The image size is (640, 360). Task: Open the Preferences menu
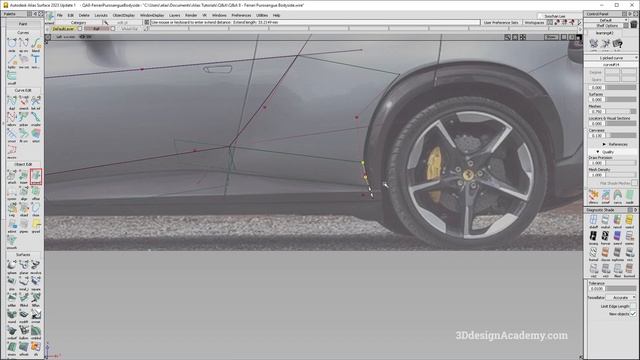tap(241, 16)
